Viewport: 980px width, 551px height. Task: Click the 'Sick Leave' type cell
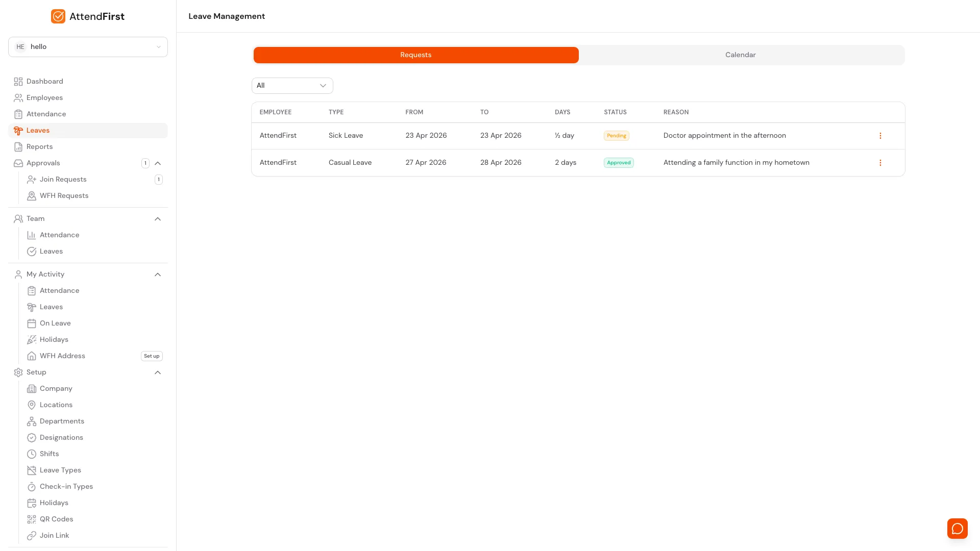tap(346, 136)
